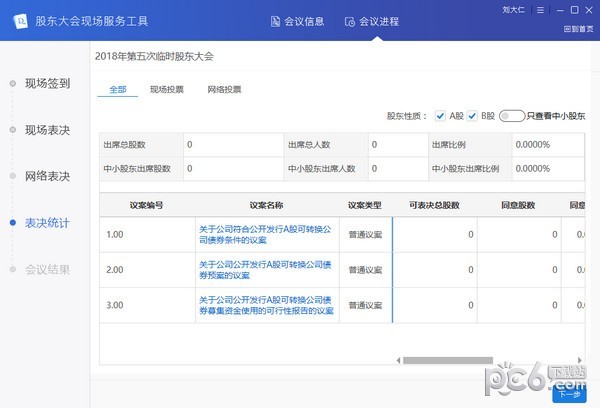Image resolution: width=600 pixels, height=408 pixels.
Task: Click 普通议案 type in row 1.00
Action: (x=365, y=235)
